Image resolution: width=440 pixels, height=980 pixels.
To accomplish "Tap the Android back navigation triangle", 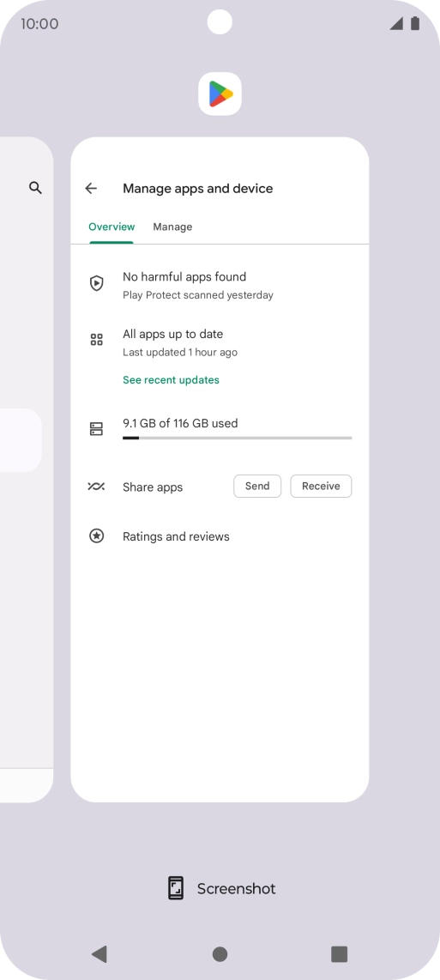I will click(x=99, y=953).
